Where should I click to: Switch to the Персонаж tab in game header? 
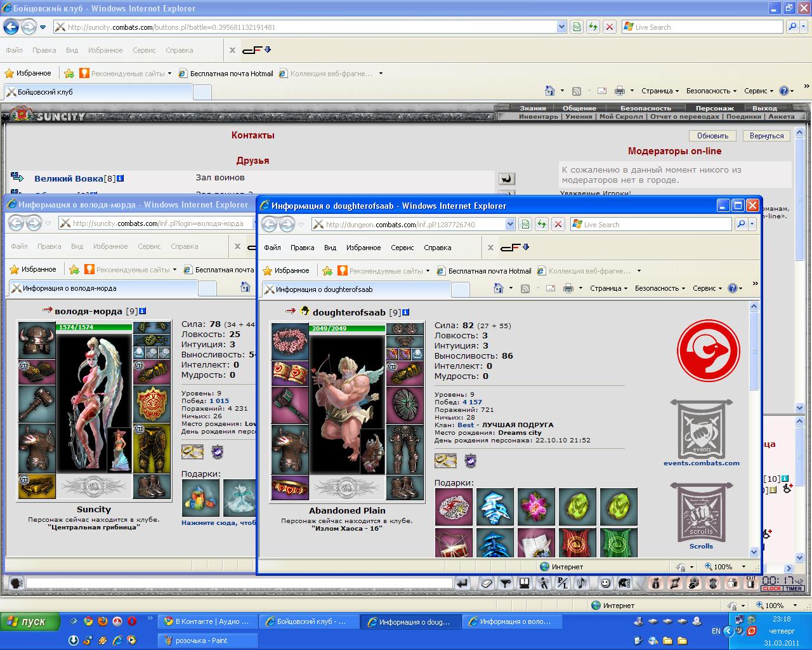714,108
